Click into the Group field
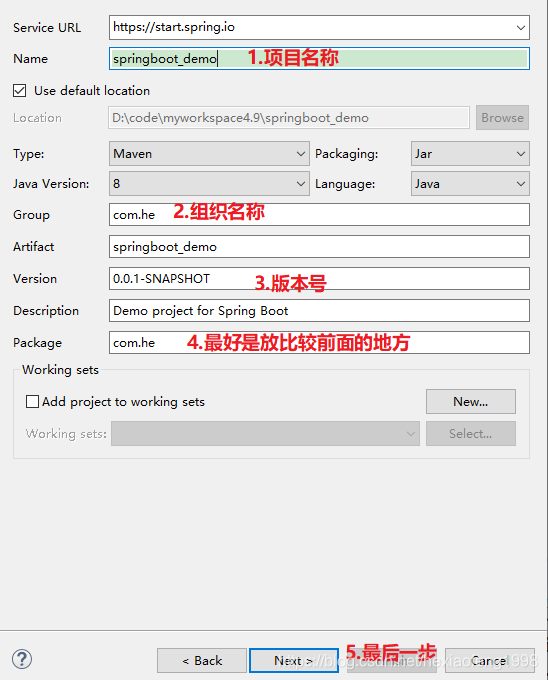Viewport: 548px width, 680px height. point(319,214)
